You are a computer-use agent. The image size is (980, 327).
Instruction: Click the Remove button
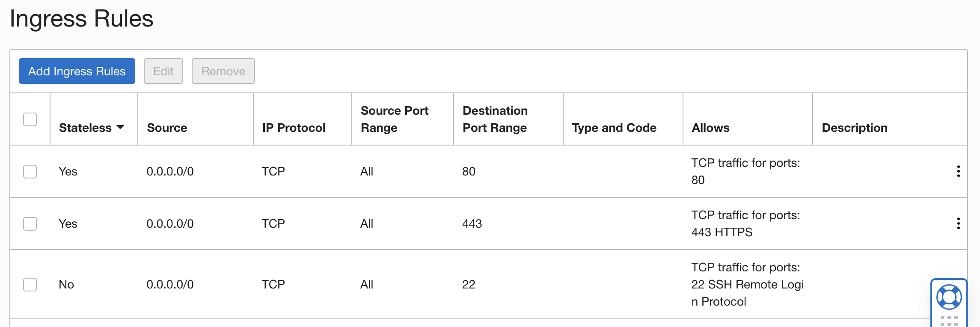coord(223,71)
